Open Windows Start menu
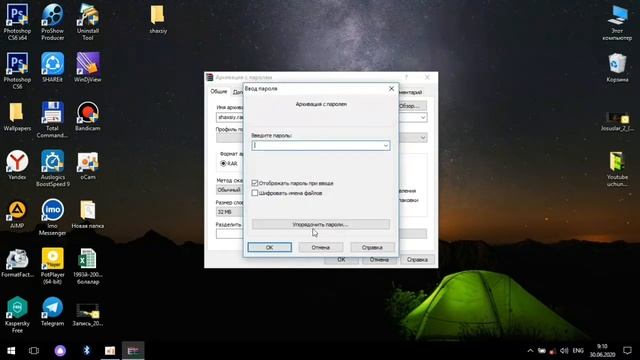This screenshot has width=640, height=360. pyautogui.click(x=11, y=351)
